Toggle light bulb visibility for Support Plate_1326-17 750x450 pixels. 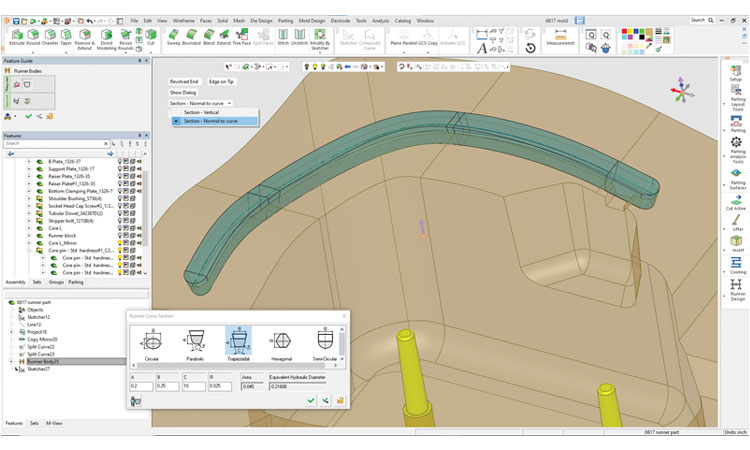pyautogui.click(x=120, y=169)
